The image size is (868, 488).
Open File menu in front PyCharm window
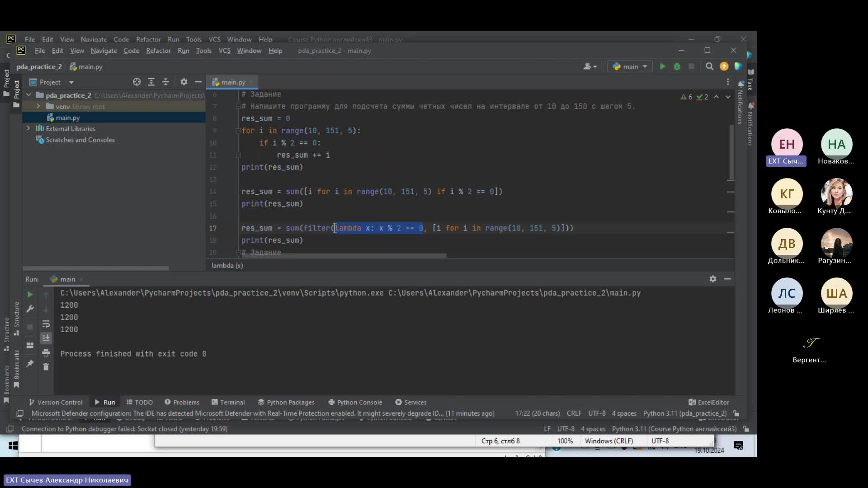tap(40, 51)
